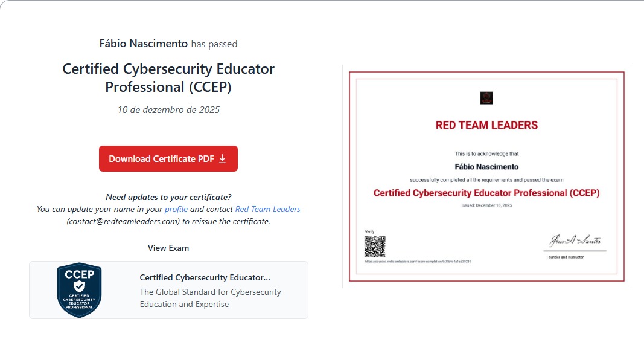Click the verification URL under the QR code
This screenshot has width=644, height=339.
click(x=418, y=262)
